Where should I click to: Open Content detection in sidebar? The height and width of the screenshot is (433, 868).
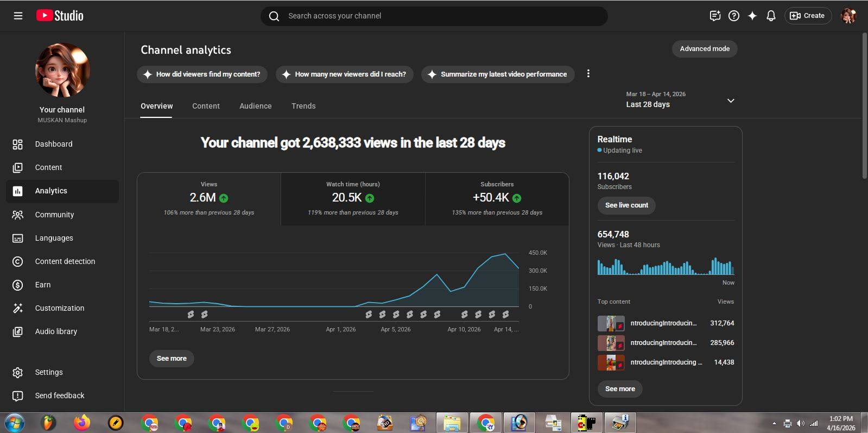[x=65, y=261]
